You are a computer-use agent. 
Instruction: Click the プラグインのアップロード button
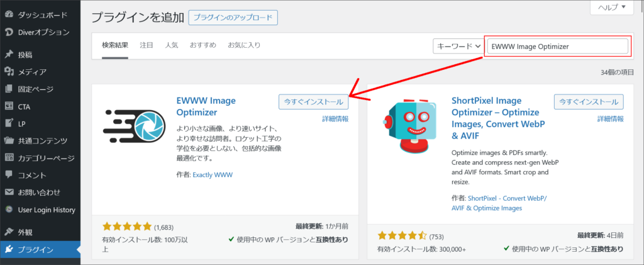click(x=233, y=18)
